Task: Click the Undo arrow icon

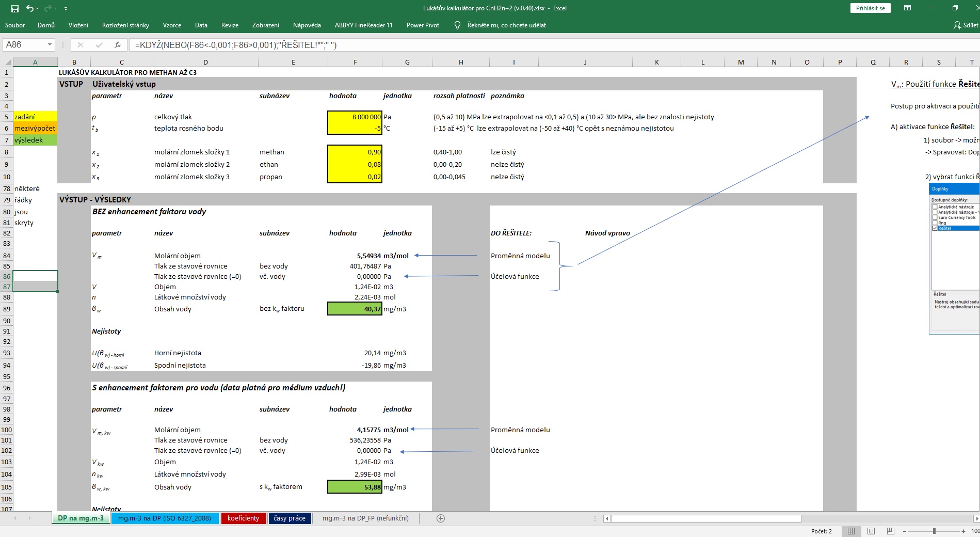Action: click(x=30, y=8)
